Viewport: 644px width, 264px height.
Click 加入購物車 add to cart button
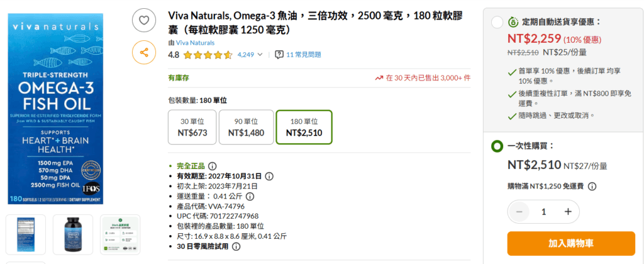coord(570,243)
